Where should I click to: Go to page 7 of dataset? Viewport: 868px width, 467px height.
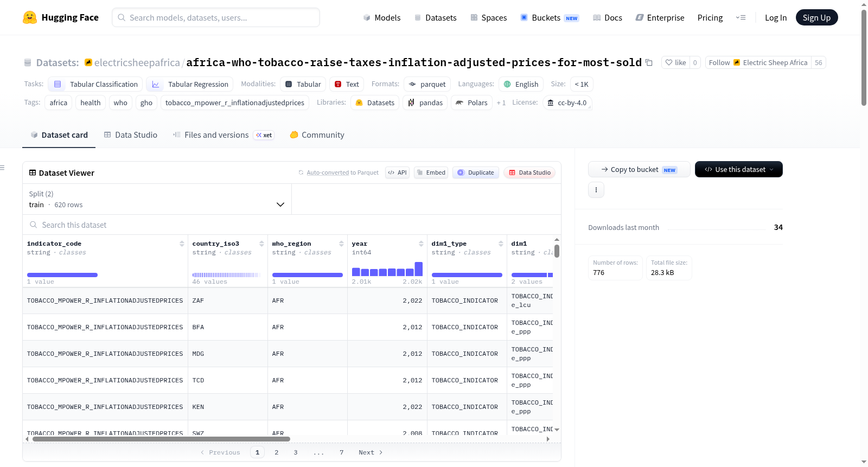342,452
